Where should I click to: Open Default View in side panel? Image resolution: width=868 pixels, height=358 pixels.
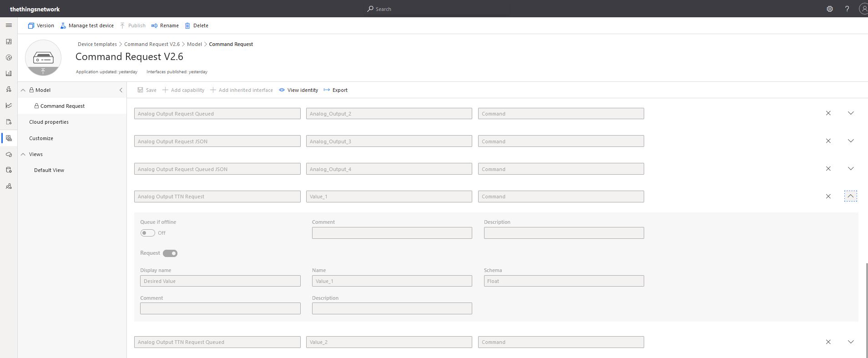(x=49, y=170)
